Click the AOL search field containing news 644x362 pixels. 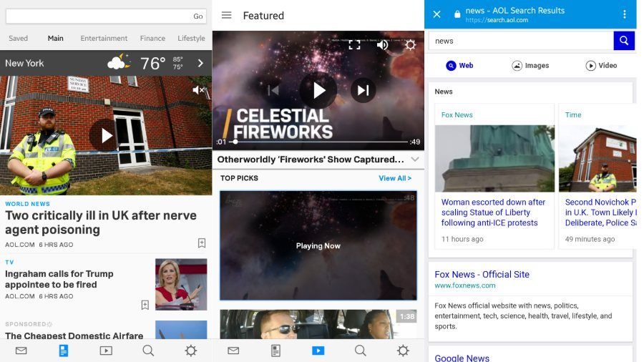(x=521, y=41)
